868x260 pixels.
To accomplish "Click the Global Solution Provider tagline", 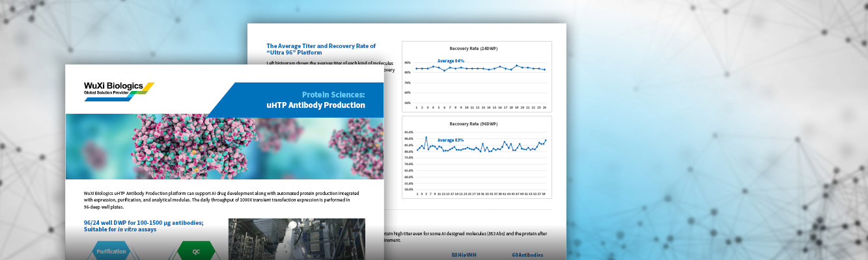I will (107, 93).
